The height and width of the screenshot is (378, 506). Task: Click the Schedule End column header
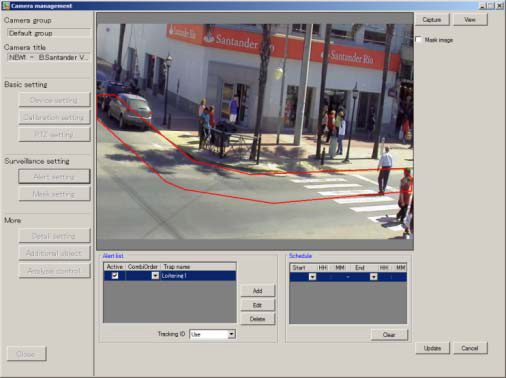(x=364, y=268)
